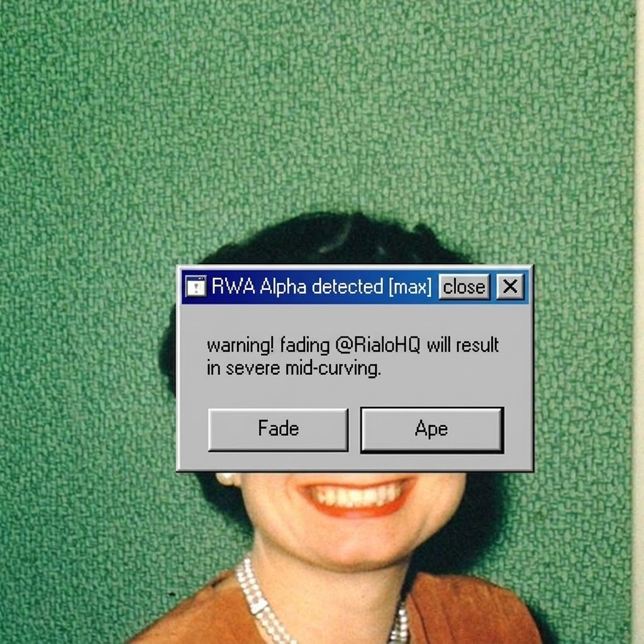Viewport: 644px width, 644px height.
Task: Click the Fade button
Action: coord(278,429)
